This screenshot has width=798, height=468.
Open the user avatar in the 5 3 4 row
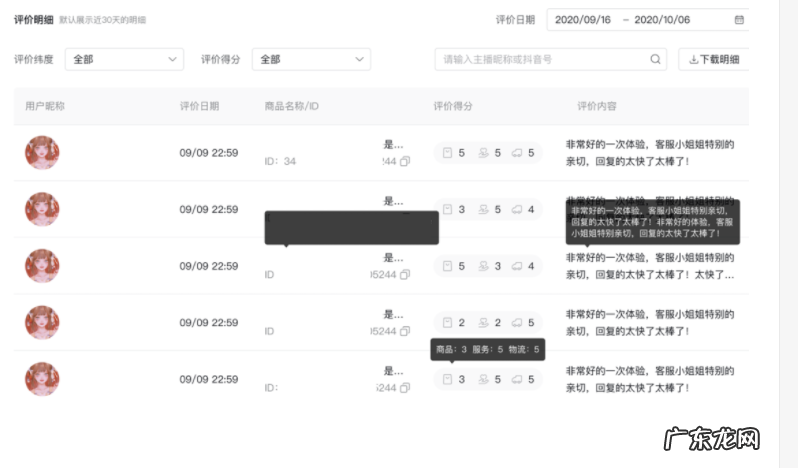42,266
